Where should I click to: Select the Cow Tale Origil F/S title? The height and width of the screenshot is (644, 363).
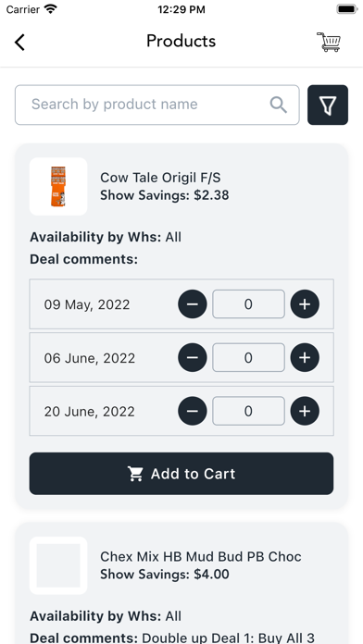click(x=160, y=178)
